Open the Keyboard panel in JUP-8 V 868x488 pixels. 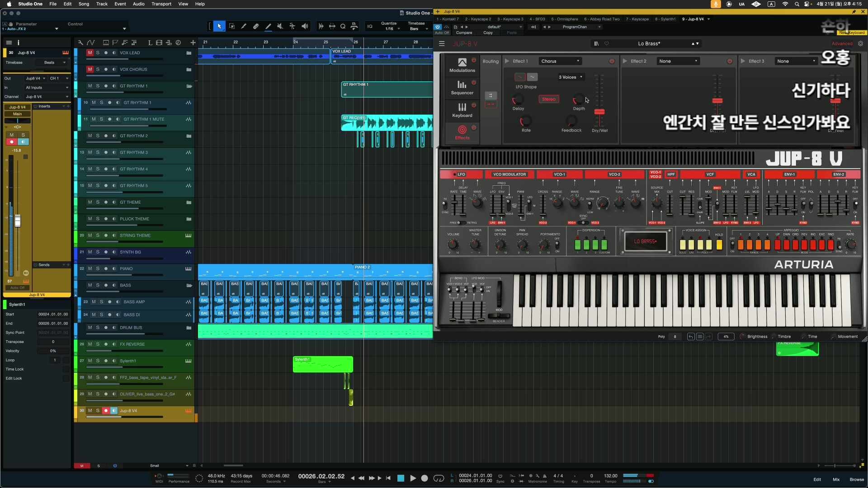pyautogui.click(x=462, y=111)
